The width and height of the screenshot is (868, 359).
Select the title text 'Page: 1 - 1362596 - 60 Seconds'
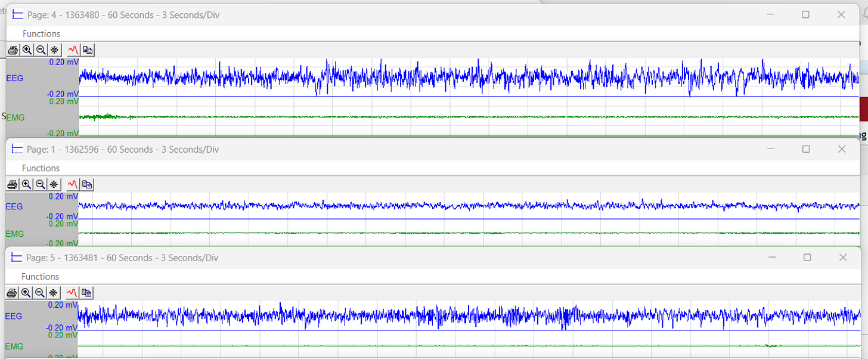tap(90, 149)
